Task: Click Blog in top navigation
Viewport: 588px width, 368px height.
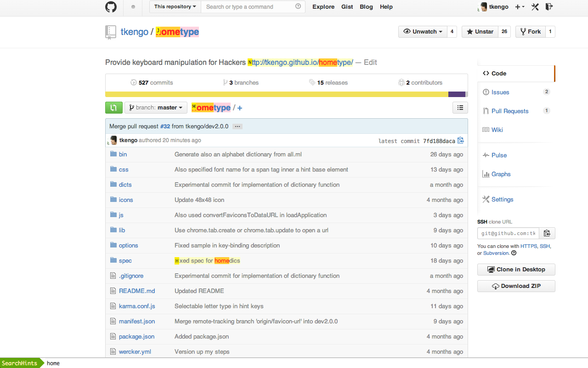Action: tap(366, 7)
